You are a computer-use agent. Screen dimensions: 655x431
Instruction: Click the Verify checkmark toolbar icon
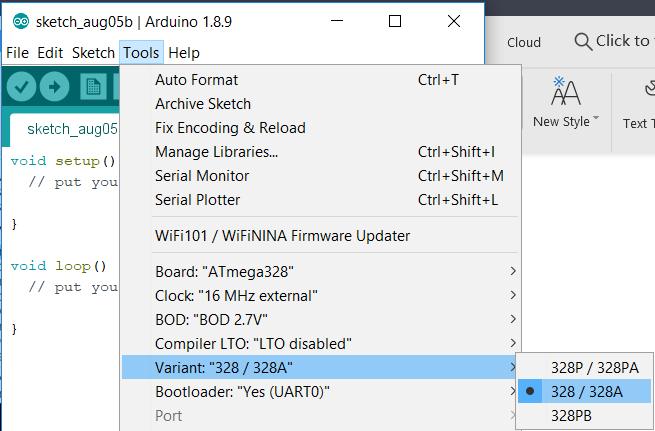21,86
